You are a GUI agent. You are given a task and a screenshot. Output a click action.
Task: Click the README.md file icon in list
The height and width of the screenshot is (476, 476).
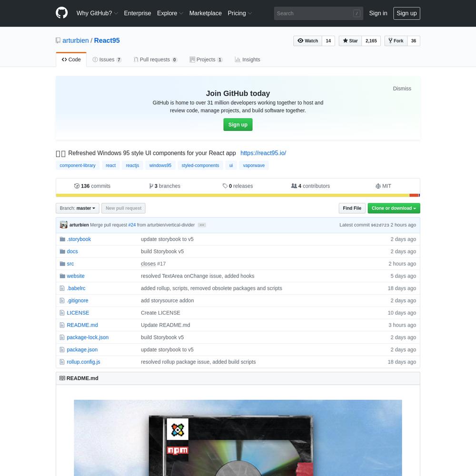coord(62,325)
